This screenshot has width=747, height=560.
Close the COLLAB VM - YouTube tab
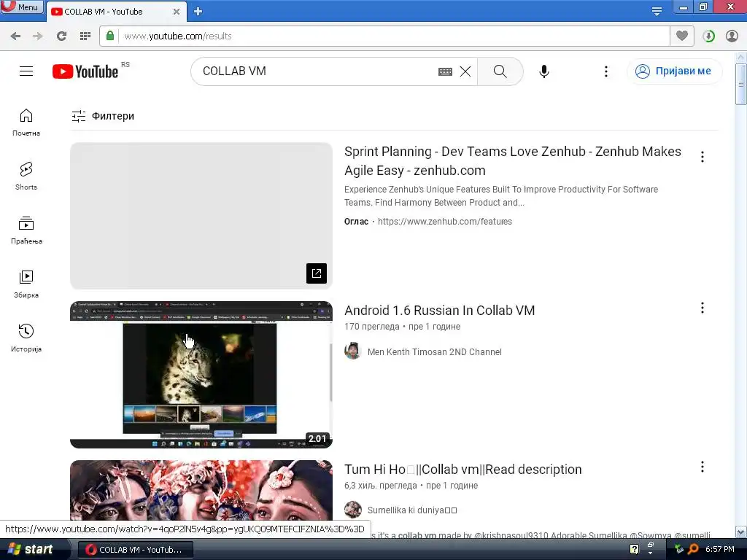point(177,12)
